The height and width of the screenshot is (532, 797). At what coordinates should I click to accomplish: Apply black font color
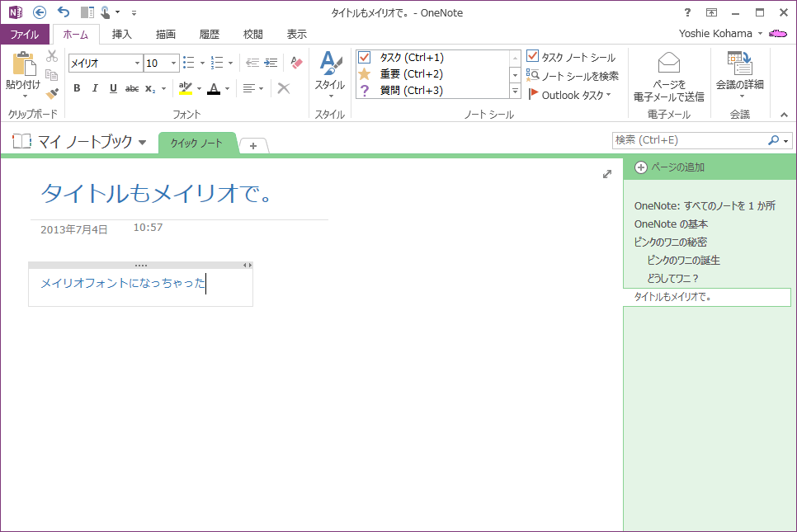click(214, 88)
